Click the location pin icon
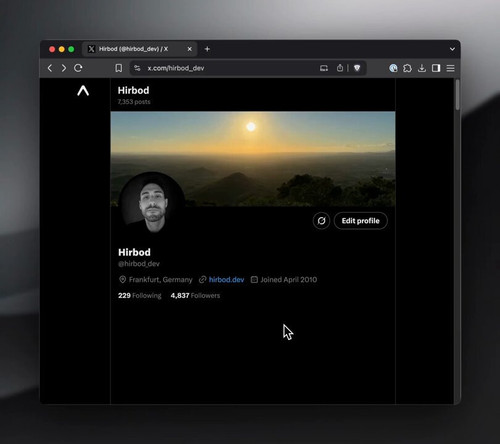 pos(122,280)
